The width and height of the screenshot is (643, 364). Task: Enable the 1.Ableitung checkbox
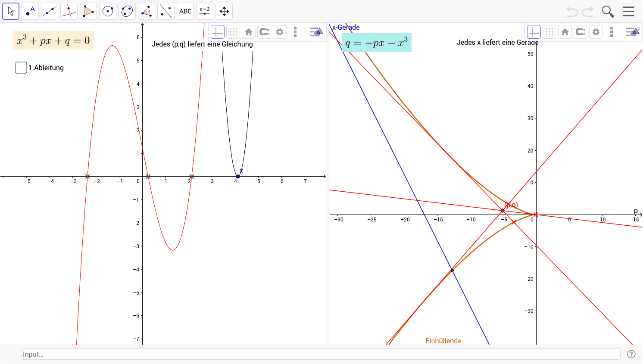[x=21, y=68]
